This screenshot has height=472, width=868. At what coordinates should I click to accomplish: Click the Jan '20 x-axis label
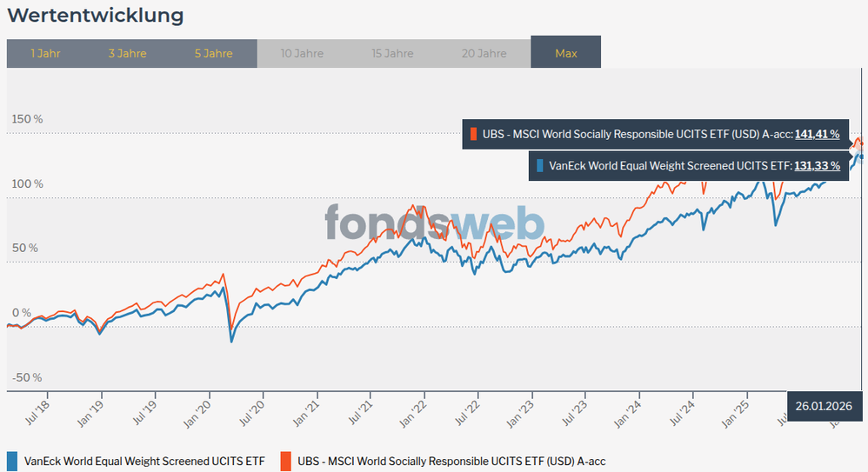197,414
